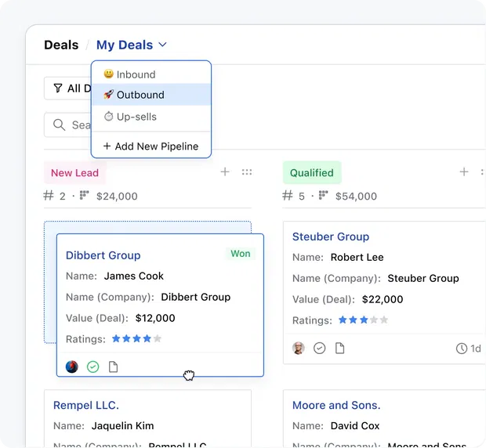Screen dimensions: 486x448
Task: Click the deals search field
Action: tap(67, 125)
